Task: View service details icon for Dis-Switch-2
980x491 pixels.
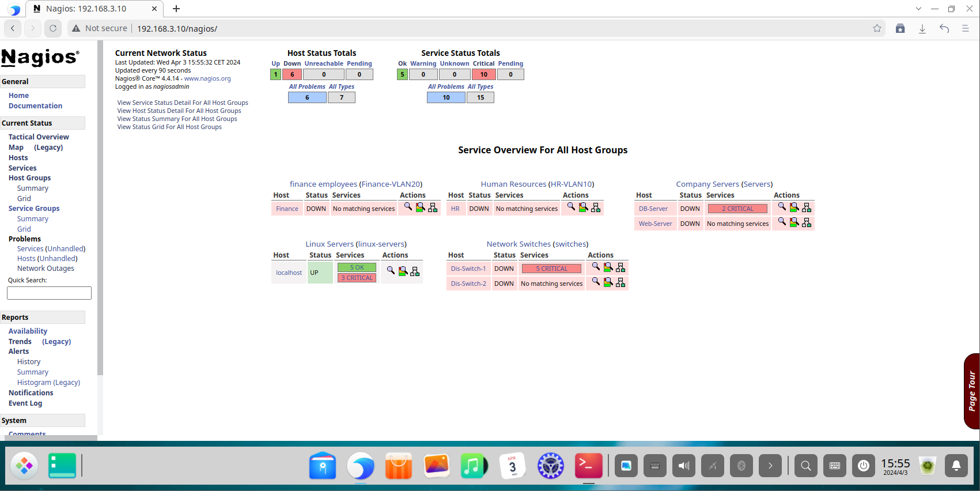Action: click(608, 282)
